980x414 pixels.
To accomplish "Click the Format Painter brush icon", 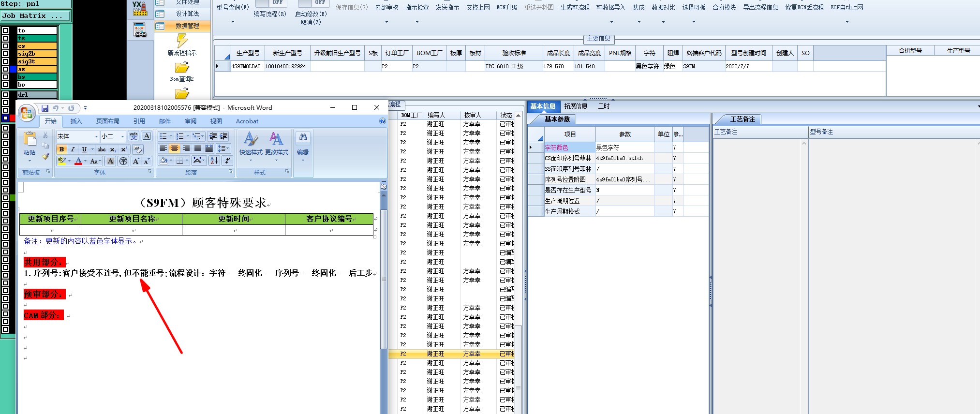I will pyautogui.click(x=45, y=156).
